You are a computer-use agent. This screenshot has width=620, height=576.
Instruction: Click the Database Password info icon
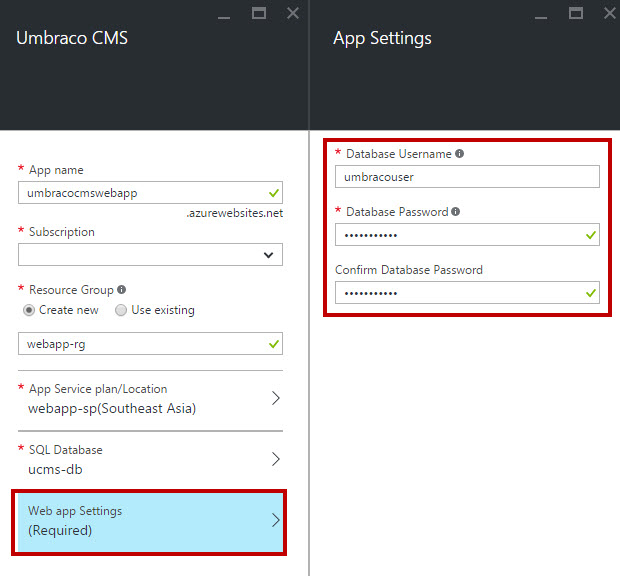click(x=456, y=212)
